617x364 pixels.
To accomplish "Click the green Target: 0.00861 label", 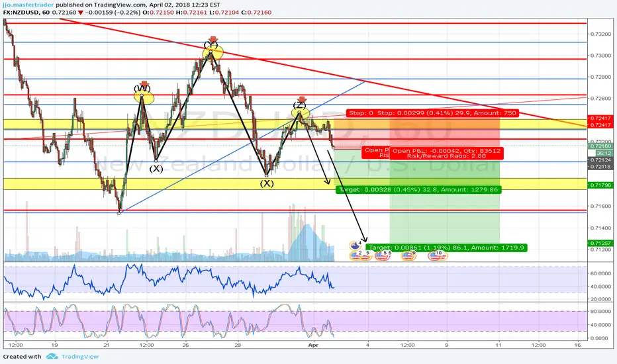I will pyautogui.click(x=446, y=248).
